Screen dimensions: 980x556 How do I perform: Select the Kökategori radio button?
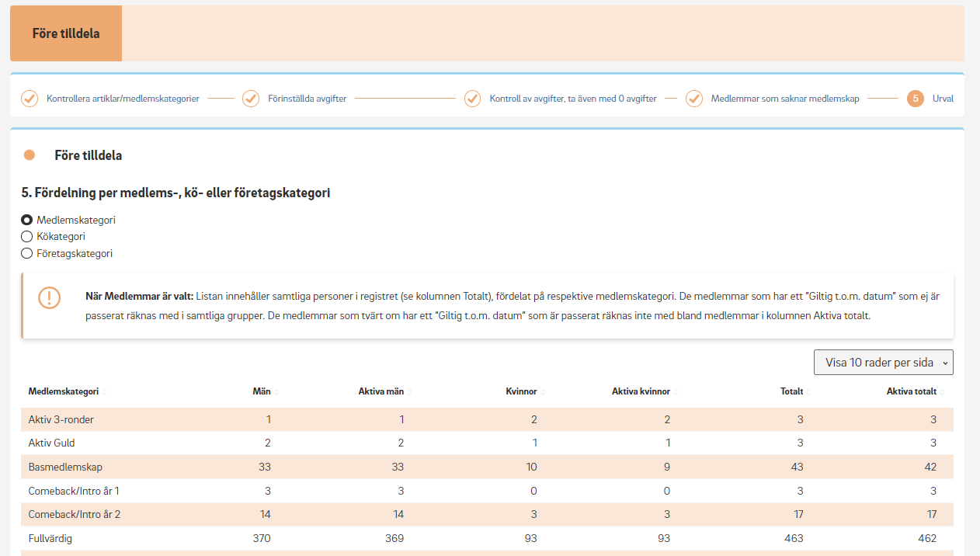pos(26,237)
